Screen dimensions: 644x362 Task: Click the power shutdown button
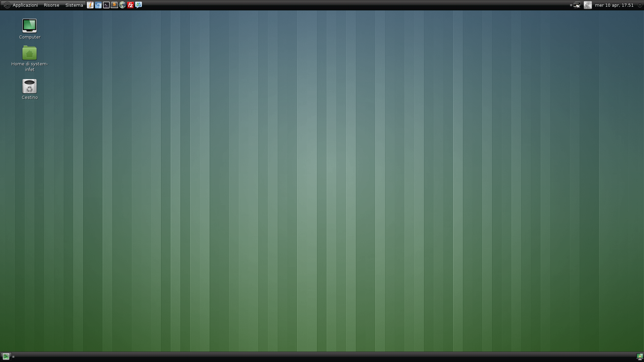[x=640, y=5]
